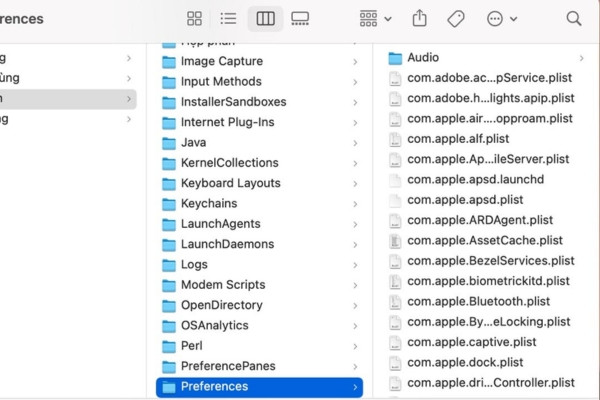
Task: Select com.apple.apsd.launchd file
Action: point(486,179)
